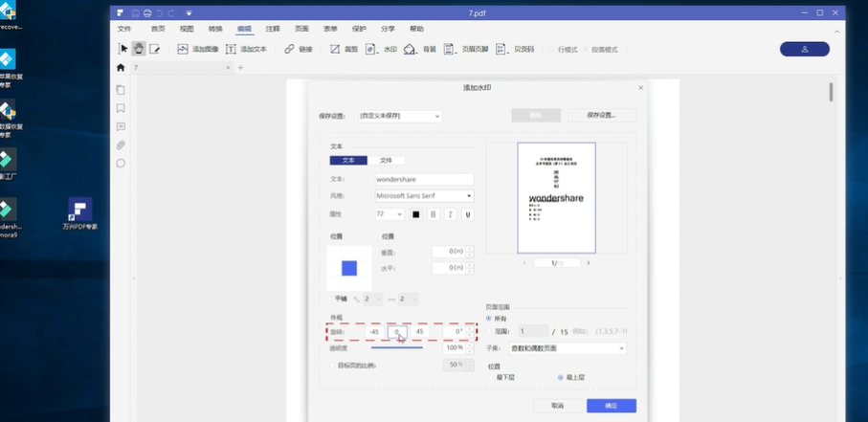Select 行模式 line mode radio

[551, 50]
